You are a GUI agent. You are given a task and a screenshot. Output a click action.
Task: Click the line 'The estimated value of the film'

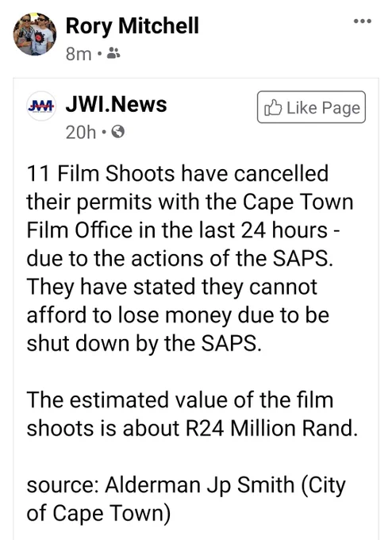(180, 399)
